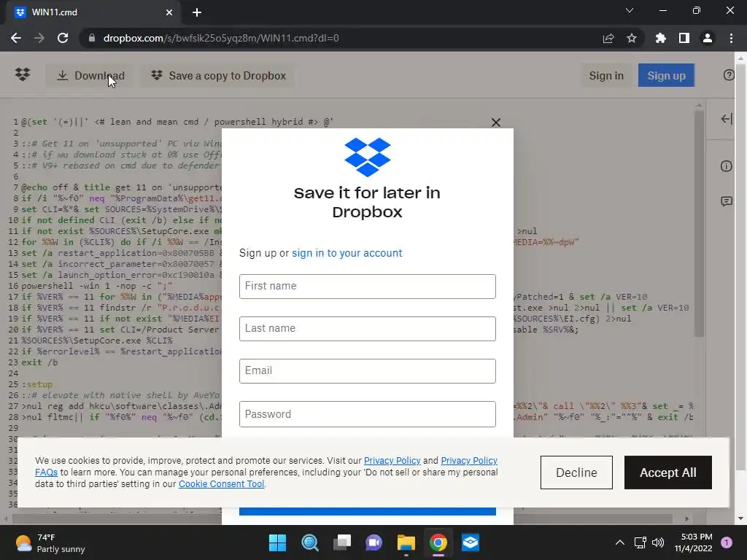Open the Chrome extensions puzzle icon
747x560 pixels.
pos(660,38)
